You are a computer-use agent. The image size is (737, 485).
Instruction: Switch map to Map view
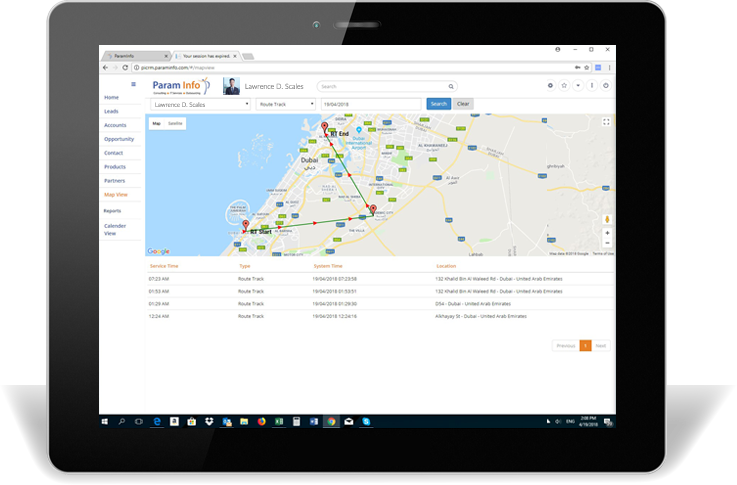tap(156, 123)
